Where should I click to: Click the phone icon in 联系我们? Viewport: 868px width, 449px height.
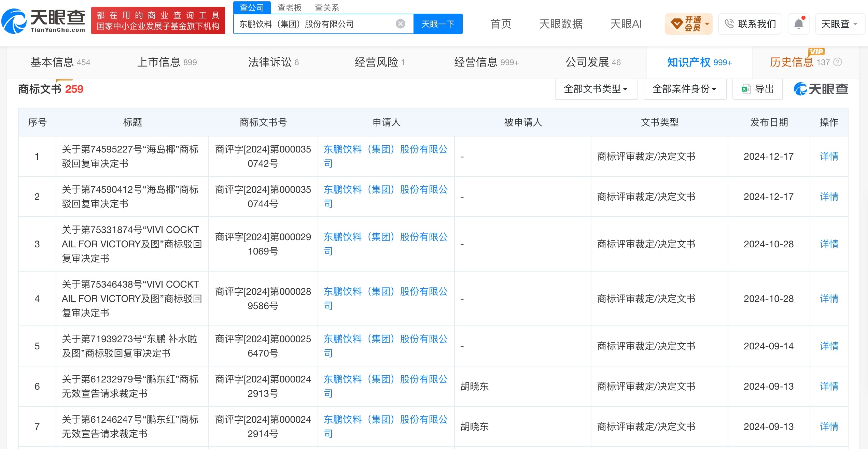point(729,24)
